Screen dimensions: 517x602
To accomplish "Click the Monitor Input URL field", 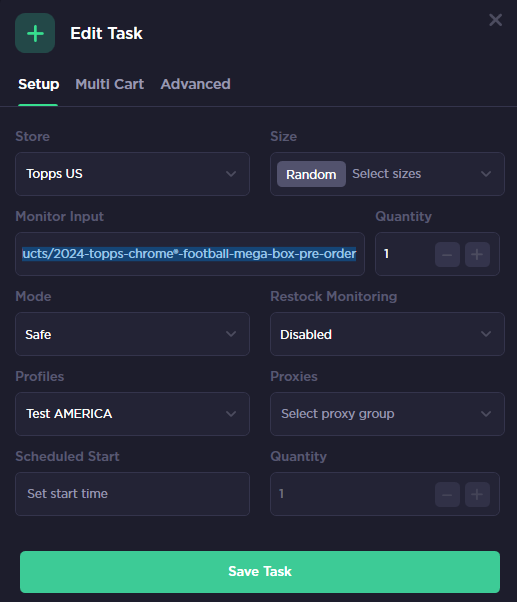I will [x=190, y=254].
